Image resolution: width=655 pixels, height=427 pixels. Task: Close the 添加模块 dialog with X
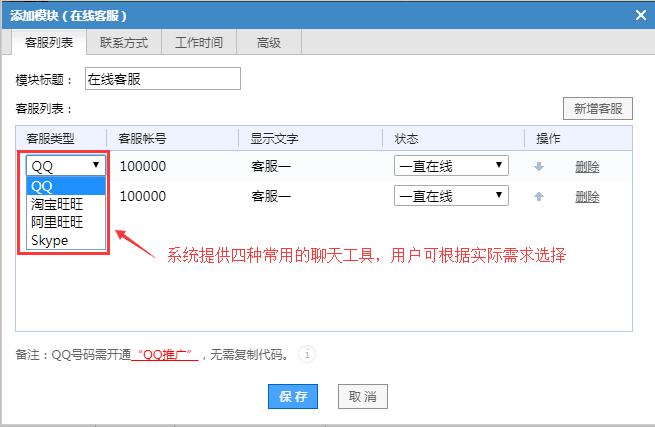[641, 15]
